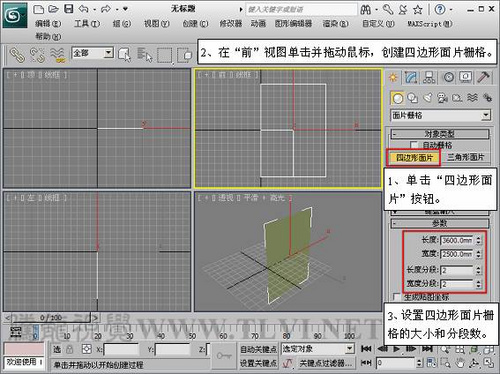Click the New Scene file icon
This screenshot has width=500, height=374.
[x=39, y=9]
